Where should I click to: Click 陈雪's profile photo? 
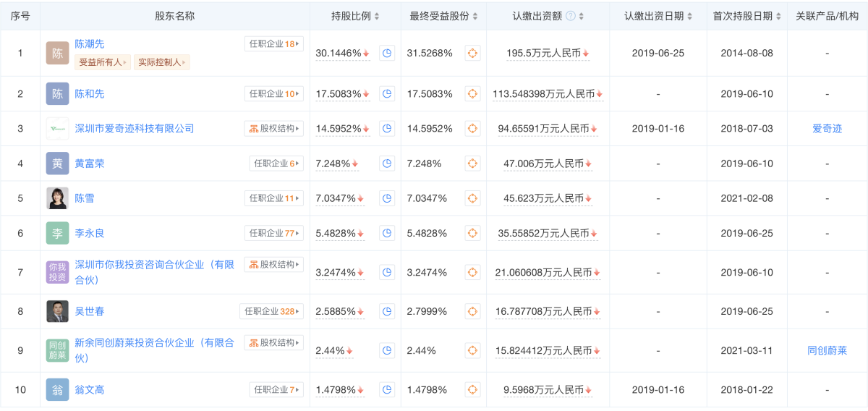pyautogui.click(x=57, y=198)
